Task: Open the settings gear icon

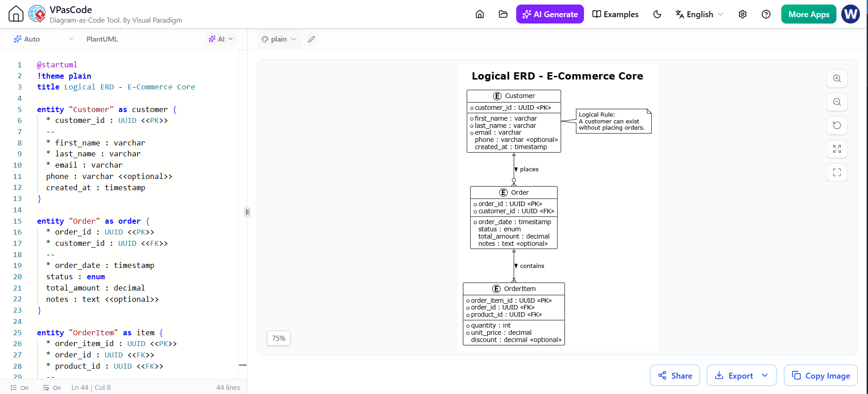Action: click(742, 14)
